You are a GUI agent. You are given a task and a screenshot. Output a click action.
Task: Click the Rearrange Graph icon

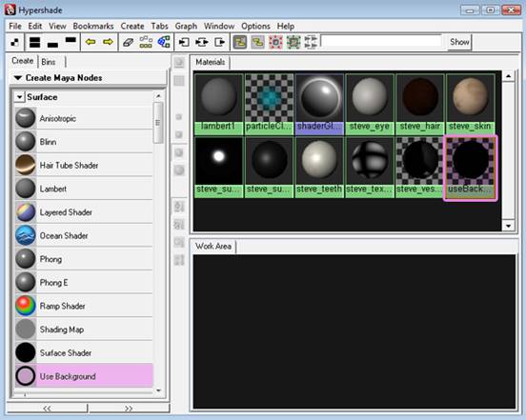pos(146,42)
